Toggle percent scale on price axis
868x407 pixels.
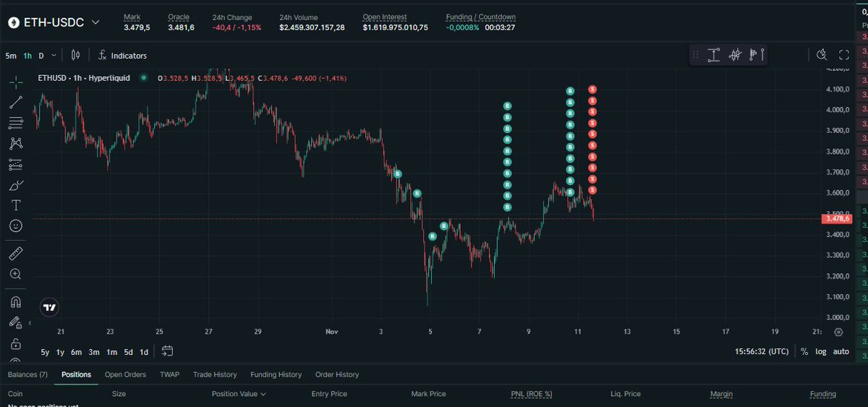coord(804,352)
